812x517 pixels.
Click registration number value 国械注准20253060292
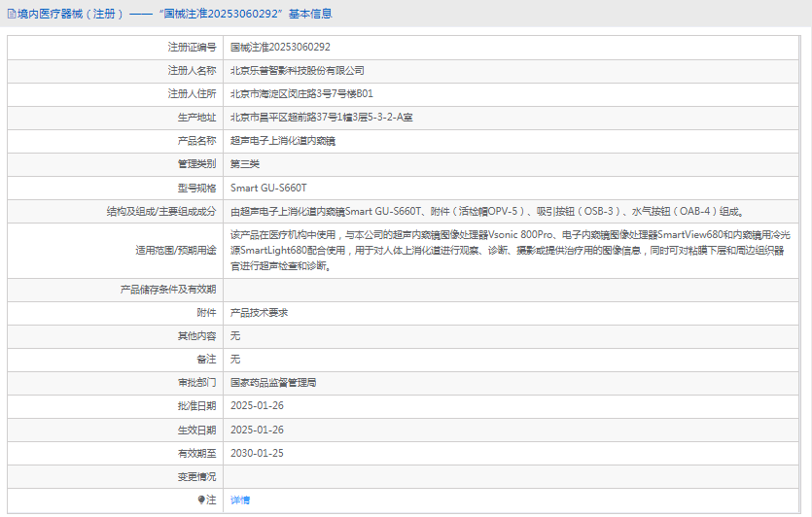(280, 47)
